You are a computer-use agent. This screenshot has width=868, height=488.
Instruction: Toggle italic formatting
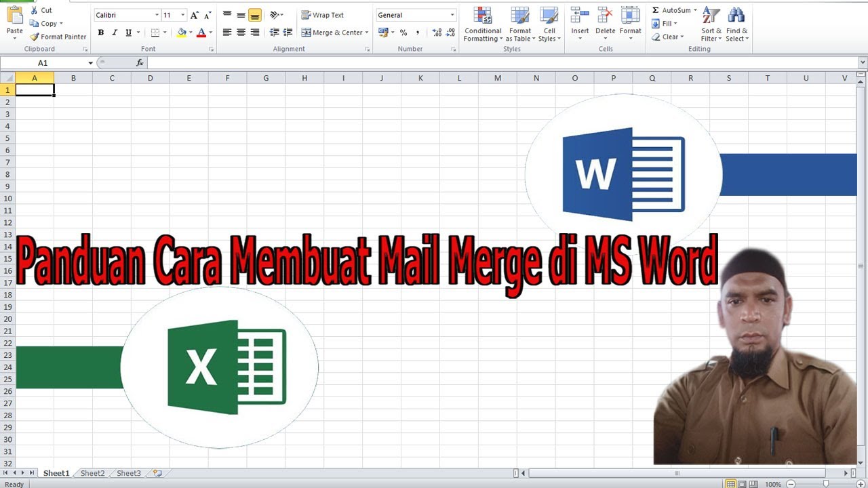point(115,33)
